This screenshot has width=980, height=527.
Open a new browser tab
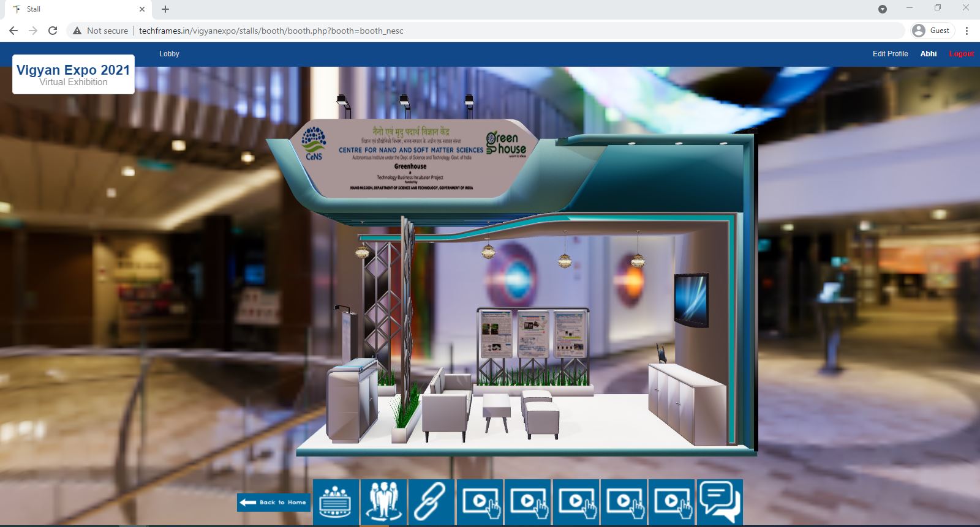pos(165,9)
